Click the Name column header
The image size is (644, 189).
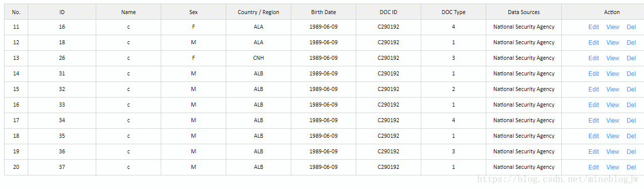pos(128,12)
